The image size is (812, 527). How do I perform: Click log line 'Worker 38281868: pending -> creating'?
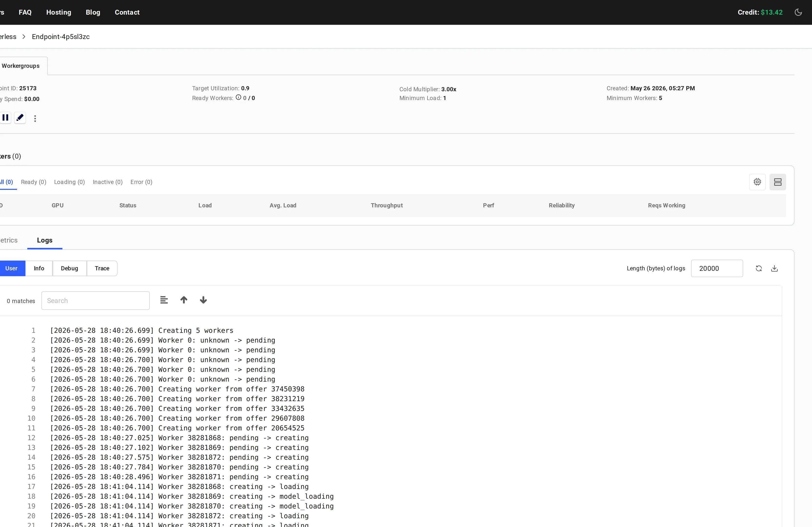tap(179, 438)
